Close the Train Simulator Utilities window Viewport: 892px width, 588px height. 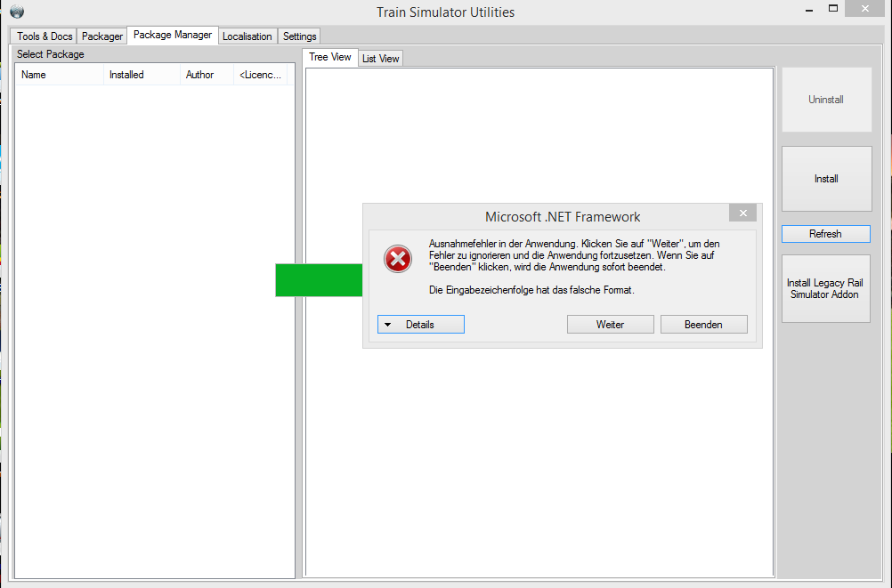pos(864,9)
